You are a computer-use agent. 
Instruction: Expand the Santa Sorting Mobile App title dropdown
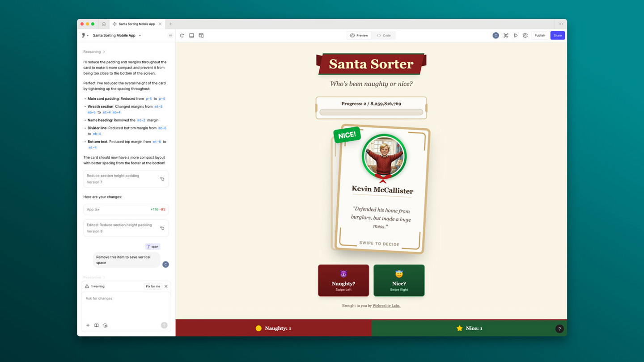click(x=140, y=35)
